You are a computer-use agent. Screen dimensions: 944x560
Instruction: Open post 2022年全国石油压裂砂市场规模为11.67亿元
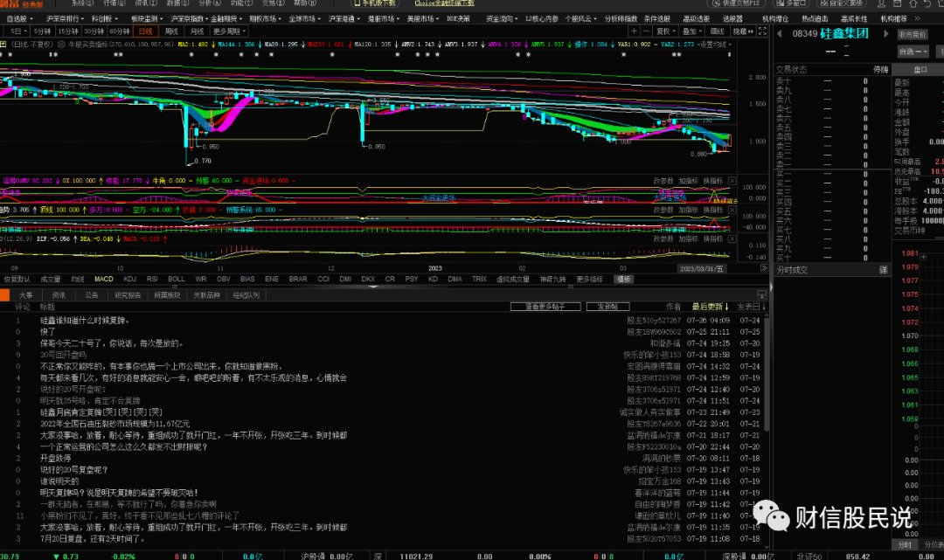pyautogui.click(x=115, y=424)
